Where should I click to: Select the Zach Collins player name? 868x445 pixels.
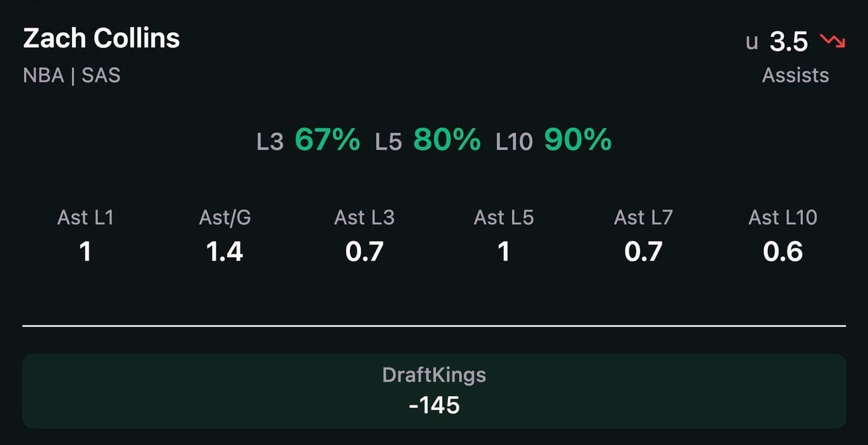(x=101, y=38)
